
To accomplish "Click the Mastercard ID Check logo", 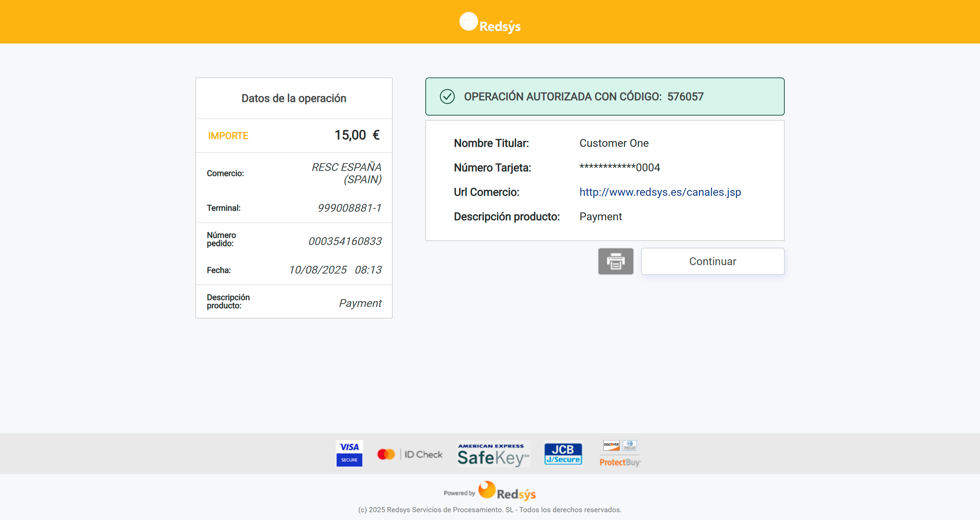I will [410, 454].
